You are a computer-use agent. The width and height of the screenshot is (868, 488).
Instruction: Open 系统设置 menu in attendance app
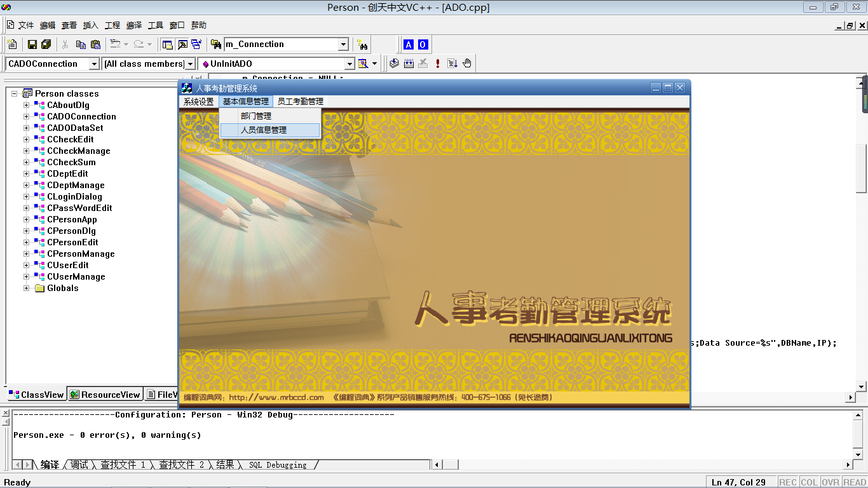pos(199,102)
